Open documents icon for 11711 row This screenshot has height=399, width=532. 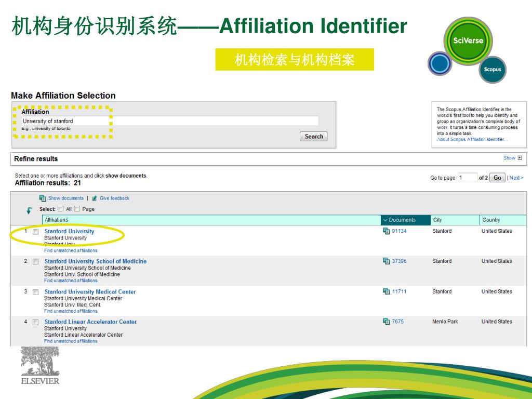pyautogui.click(x=386, y=291)
